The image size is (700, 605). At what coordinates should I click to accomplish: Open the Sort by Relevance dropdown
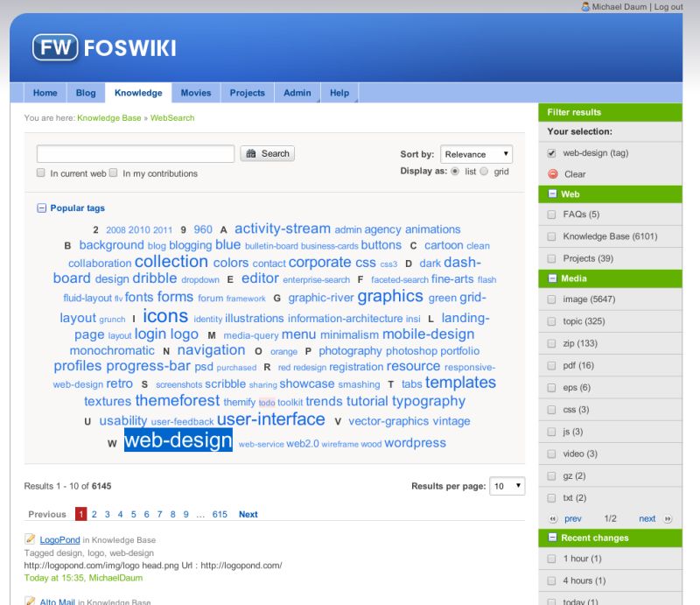coord(476,153)
